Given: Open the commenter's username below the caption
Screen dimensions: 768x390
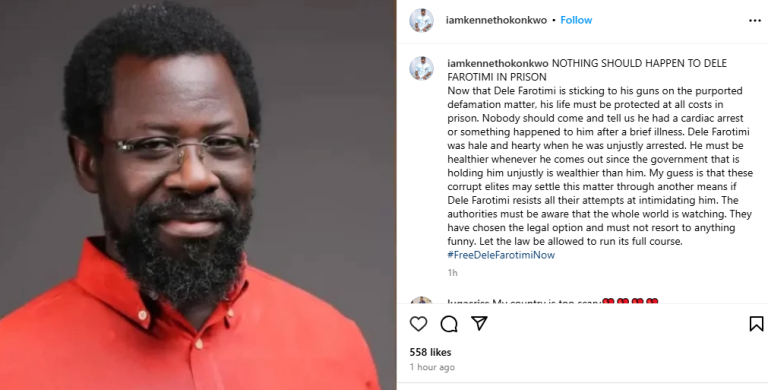Looking at the screenshot, I should click(x=468, y=302).
